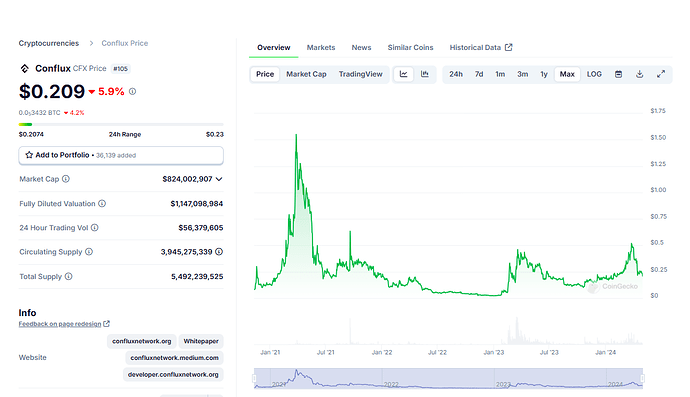Toggle the LOG scale on the chart

pos(594,74)
